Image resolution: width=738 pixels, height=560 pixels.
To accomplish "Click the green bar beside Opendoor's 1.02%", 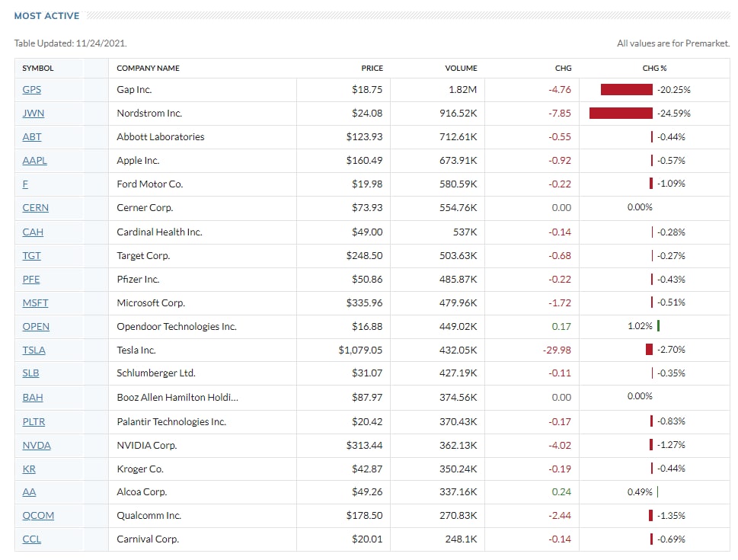I will (658, 325).
